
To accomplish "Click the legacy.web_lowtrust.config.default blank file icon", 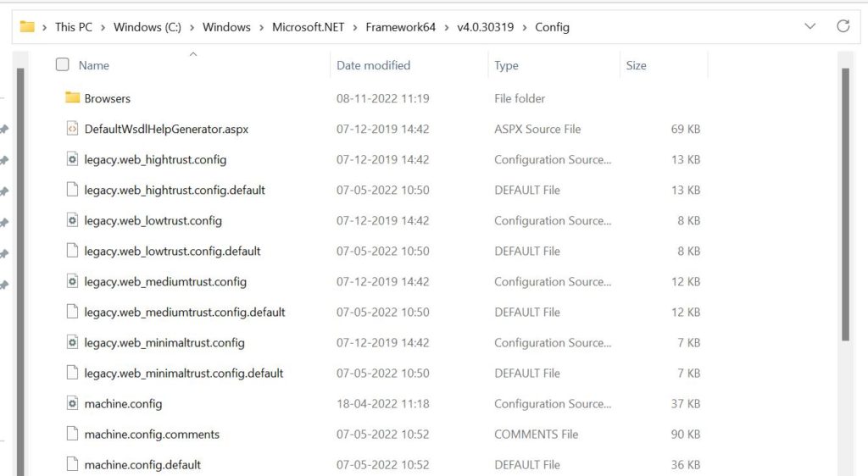I will click(x=72, y=251).
